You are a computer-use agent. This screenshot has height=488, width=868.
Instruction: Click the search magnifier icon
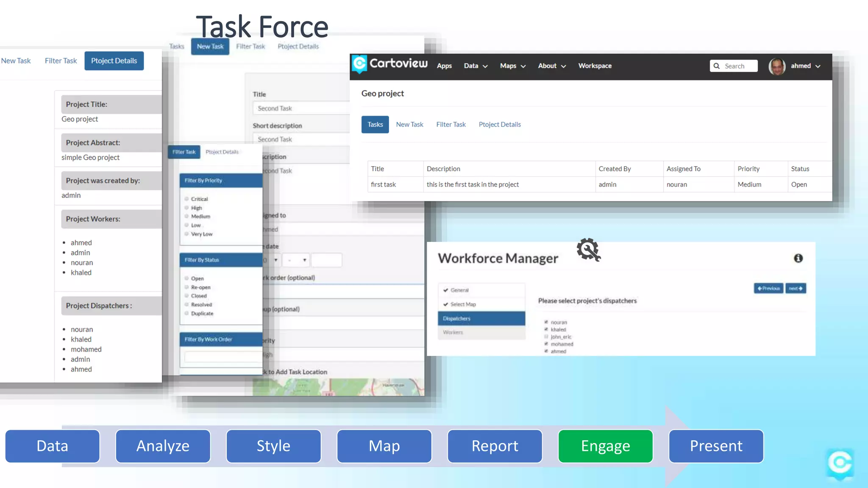click(x=716, y=66)
